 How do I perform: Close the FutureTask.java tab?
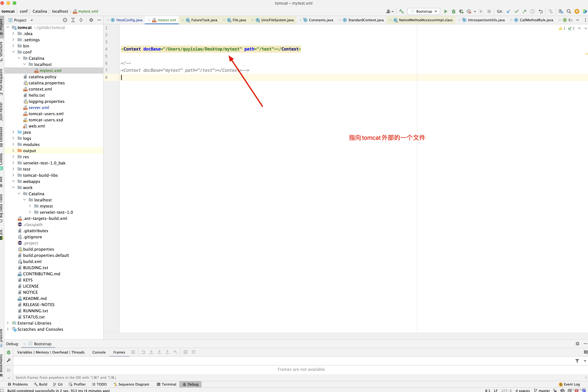click(x=183, y=20)
